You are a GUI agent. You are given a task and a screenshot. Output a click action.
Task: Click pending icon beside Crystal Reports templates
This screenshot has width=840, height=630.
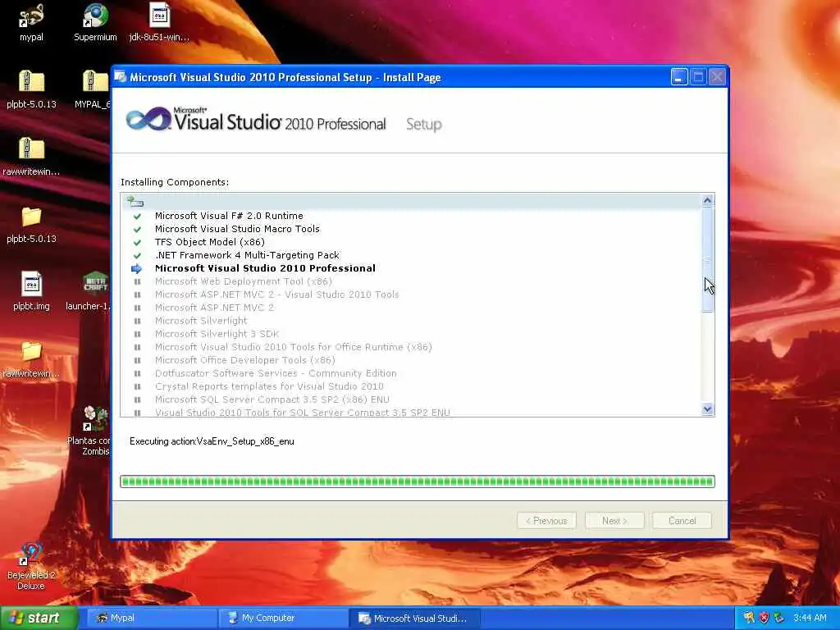pyautogui.click(x=137, y=387)
